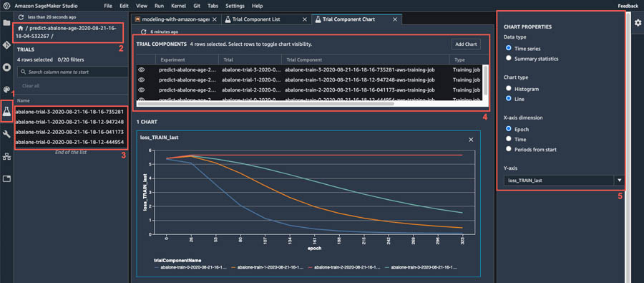Go to home in breadcrumb

20,29
